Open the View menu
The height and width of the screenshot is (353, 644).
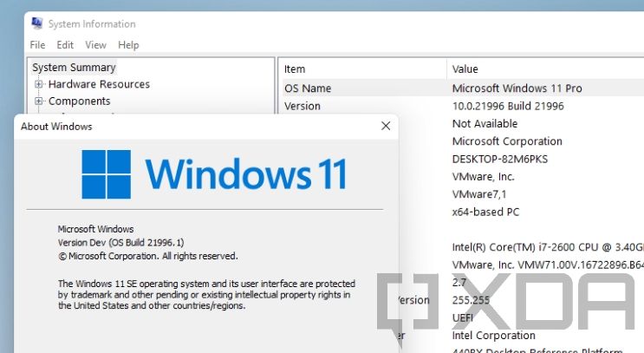click(x=95, y=45)
